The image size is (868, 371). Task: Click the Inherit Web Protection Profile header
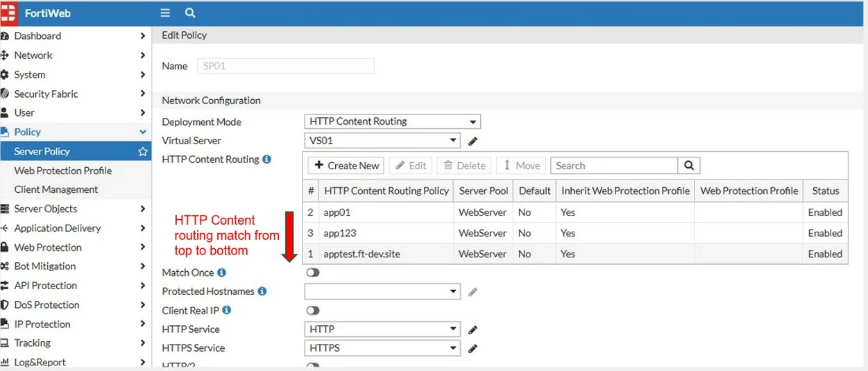625,191
